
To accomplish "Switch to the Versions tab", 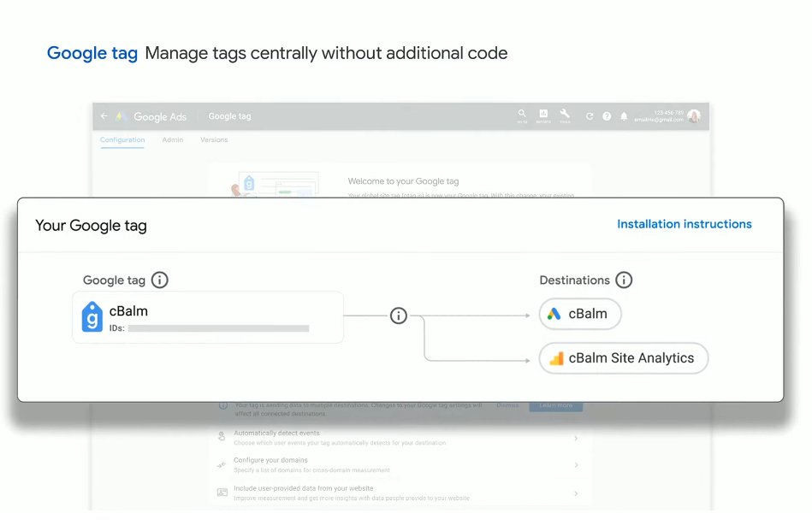I will 214,139.
